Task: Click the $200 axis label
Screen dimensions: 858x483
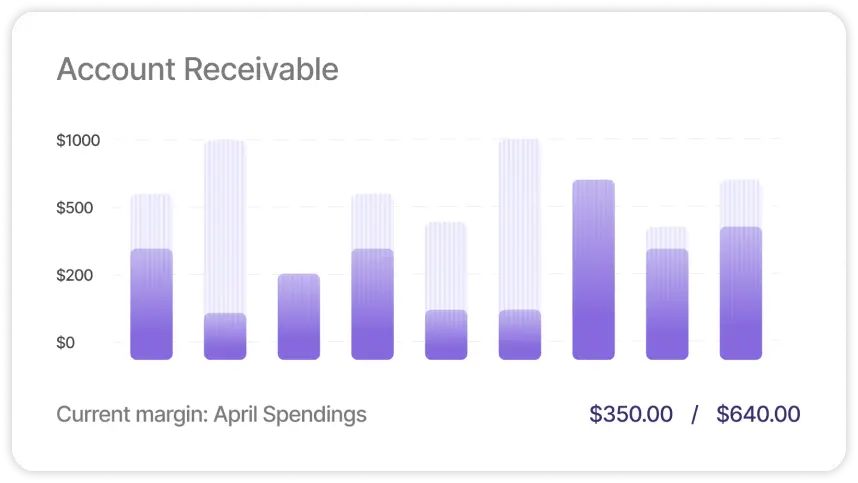Action: tap(78, 275)
